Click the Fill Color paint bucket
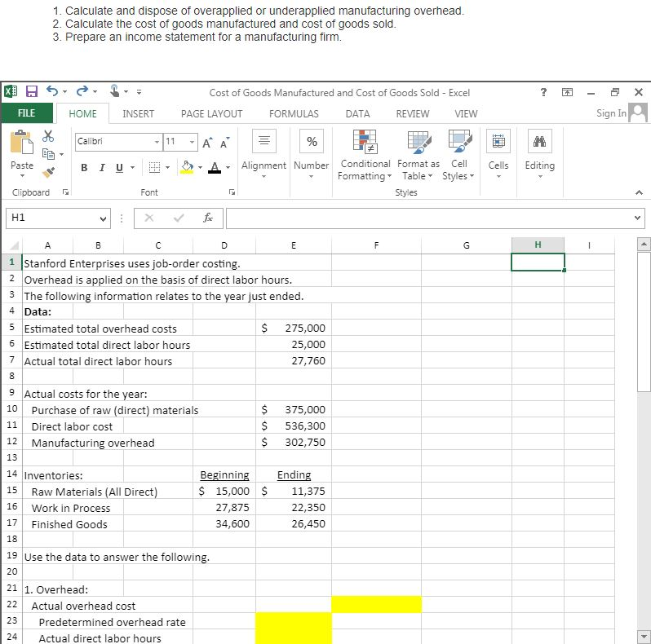Image resolution: width=651 pixels, height=644 pixels. click(x=187, y=167)
